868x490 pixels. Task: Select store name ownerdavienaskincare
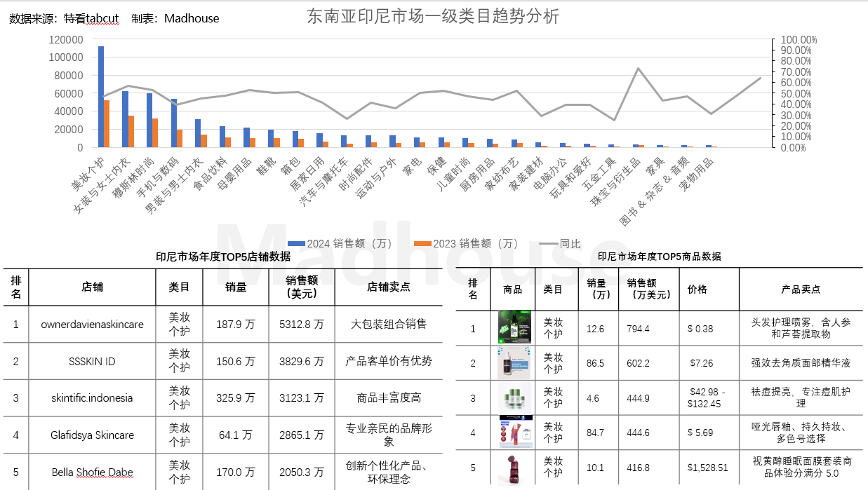[92, 325]
